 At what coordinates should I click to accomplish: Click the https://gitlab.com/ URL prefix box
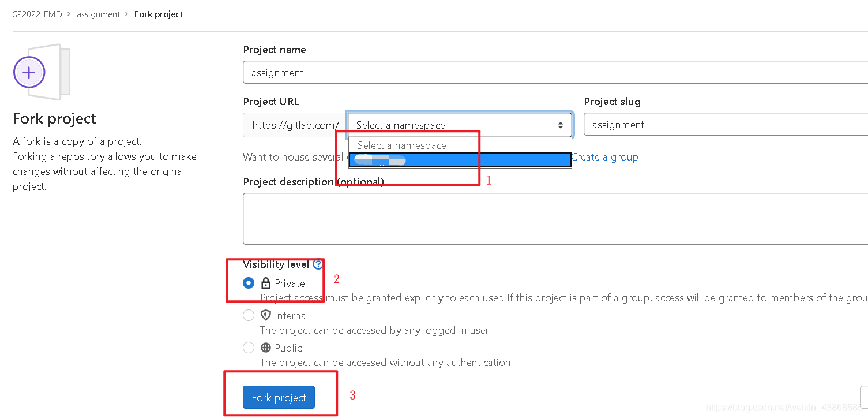295,125
